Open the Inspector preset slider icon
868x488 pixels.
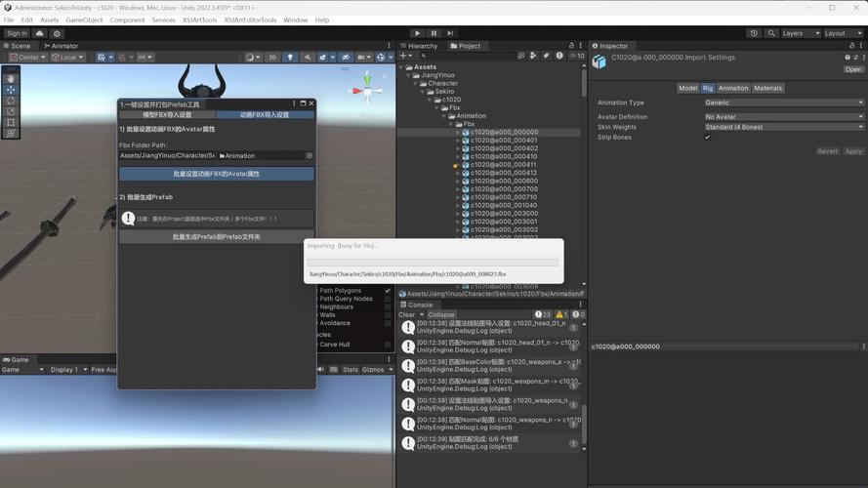(856, 57)
